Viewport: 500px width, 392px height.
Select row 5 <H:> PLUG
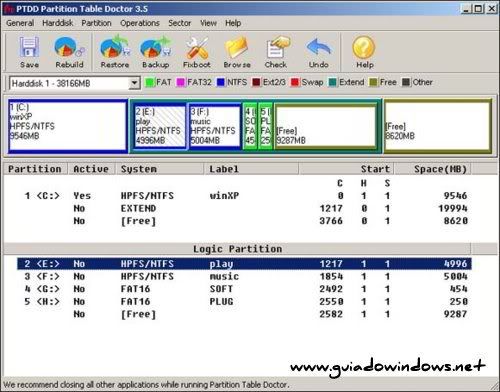(x=244, y=302)
